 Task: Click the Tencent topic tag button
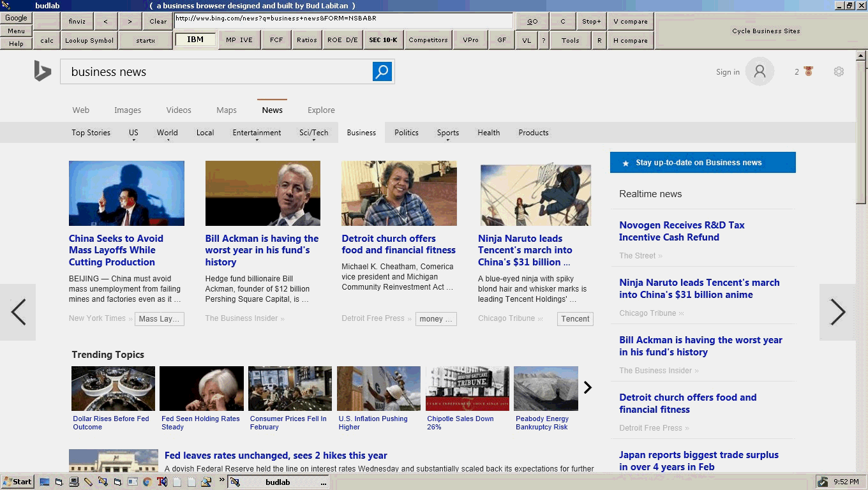(x=575, y=319)
